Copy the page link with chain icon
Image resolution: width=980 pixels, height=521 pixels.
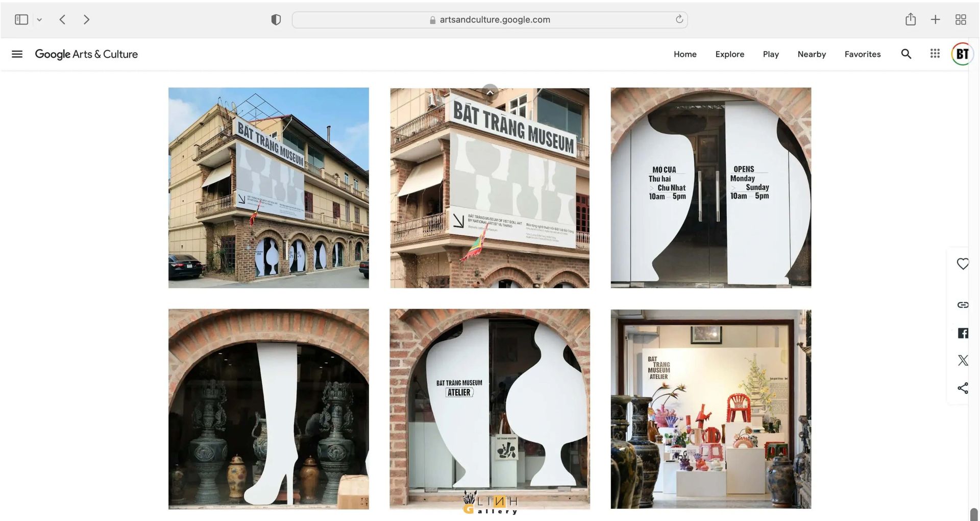click(x=963, y=305)
